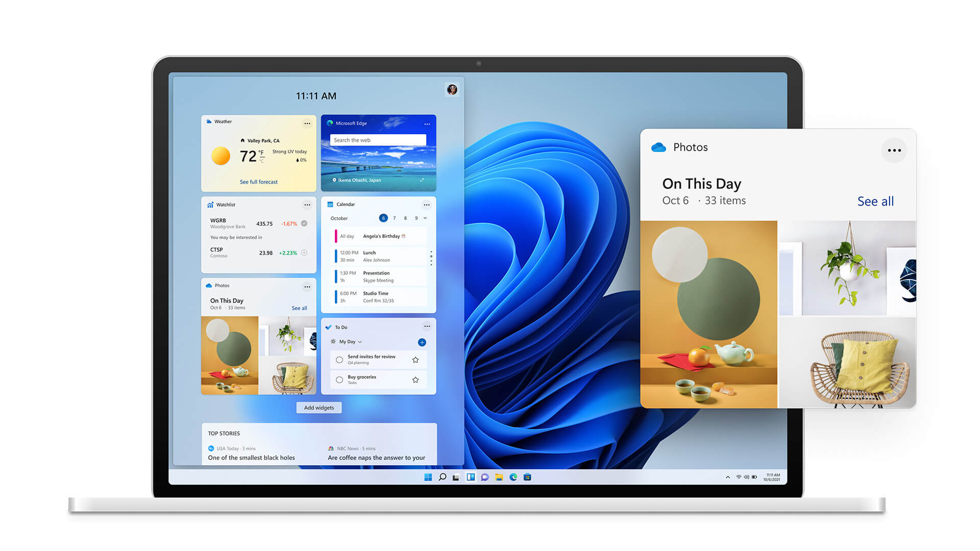Expand the Weather full forecast dropdown
Image resolution: width=980 pixels, height=551 pixels.
click(x=258, y=182)
